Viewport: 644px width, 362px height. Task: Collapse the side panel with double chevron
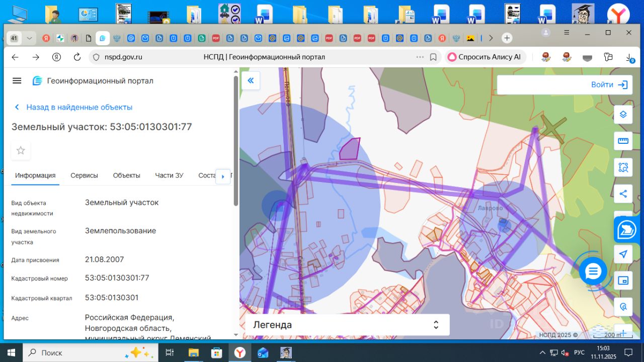click(251, 80)
